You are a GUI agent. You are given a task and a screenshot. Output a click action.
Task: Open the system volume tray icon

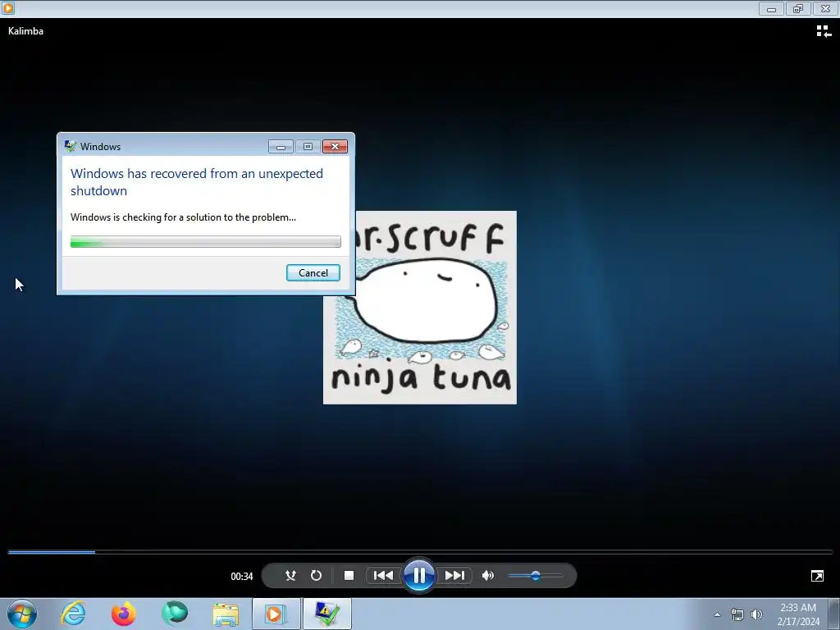coord(756,614)
